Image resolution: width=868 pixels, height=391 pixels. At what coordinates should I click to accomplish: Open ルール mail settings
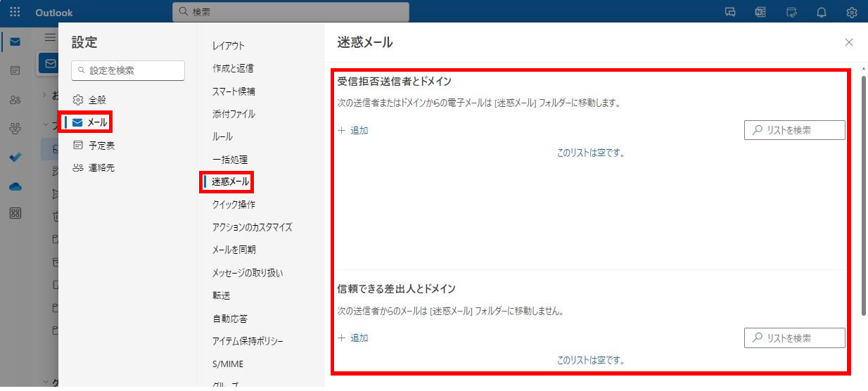[x=222, y=136]
